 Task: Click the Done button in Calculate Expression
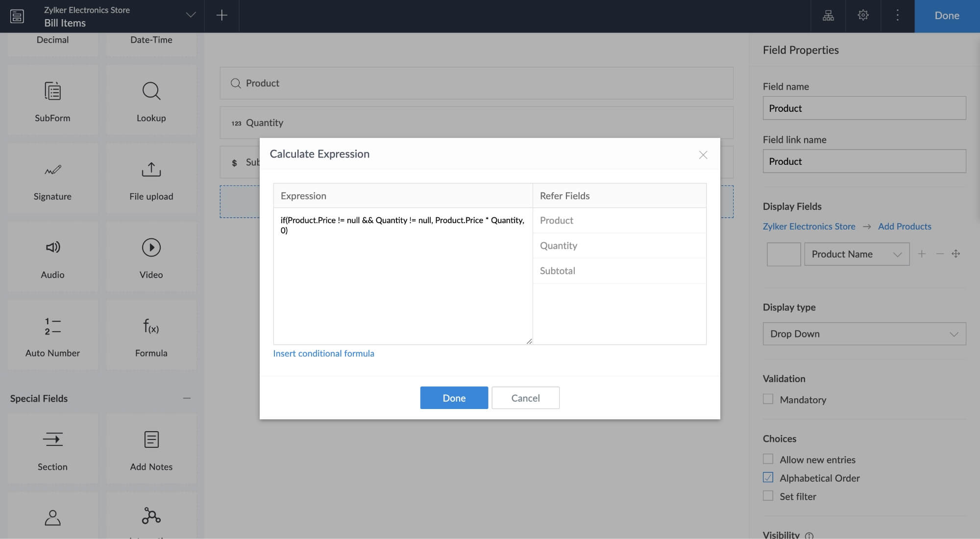[x=454, y=397]
